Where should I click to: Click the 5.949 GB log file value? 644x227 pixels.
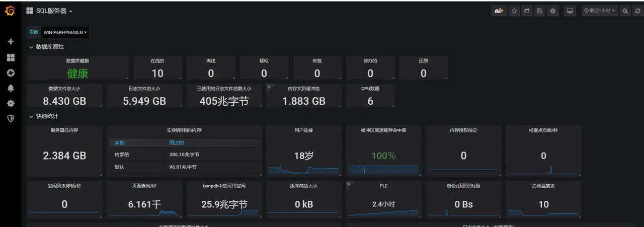click(144, 101)
